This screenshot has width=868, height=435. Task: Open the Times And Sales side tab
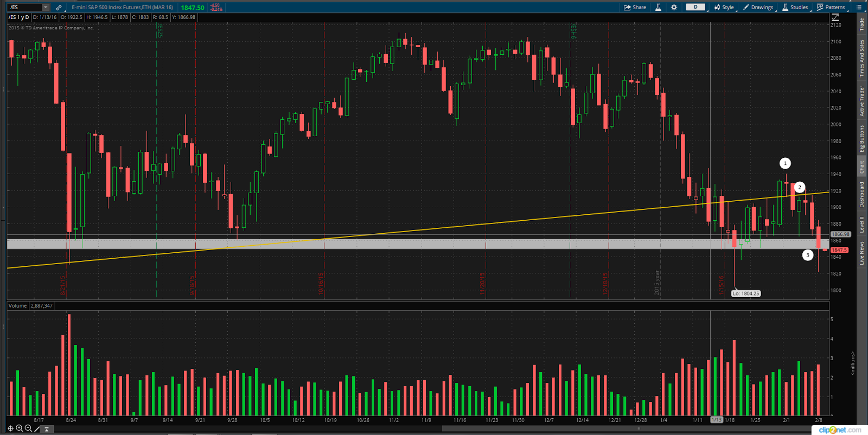click(x=861, y=59)
